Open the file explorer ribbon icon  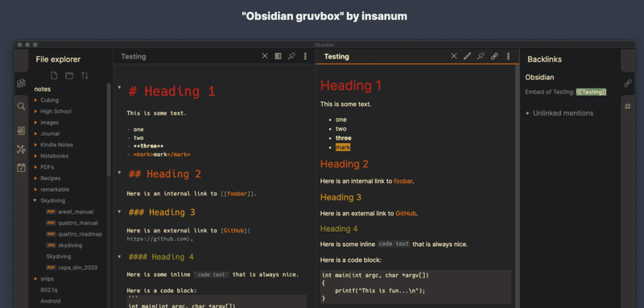click(22, 84)
